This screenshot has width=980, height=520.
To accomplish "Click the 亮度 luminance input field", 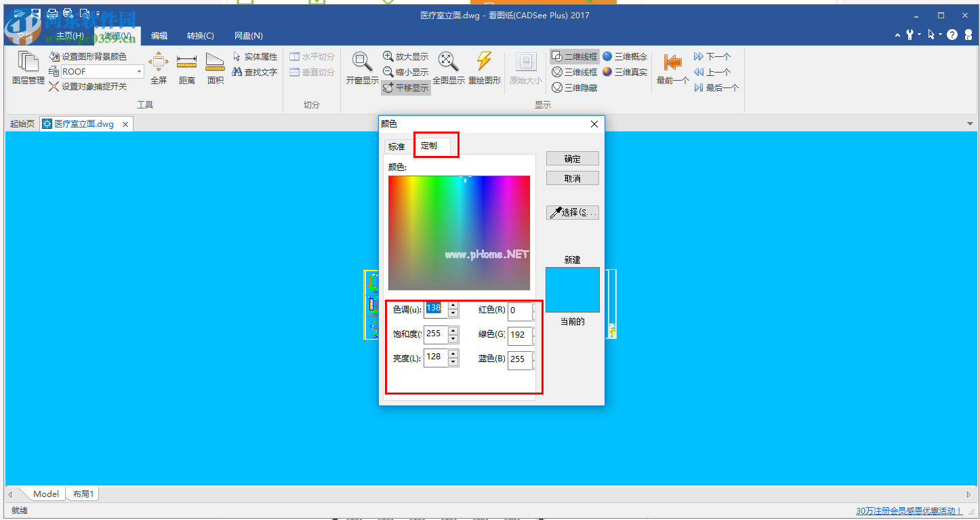I will coord(436,358).
